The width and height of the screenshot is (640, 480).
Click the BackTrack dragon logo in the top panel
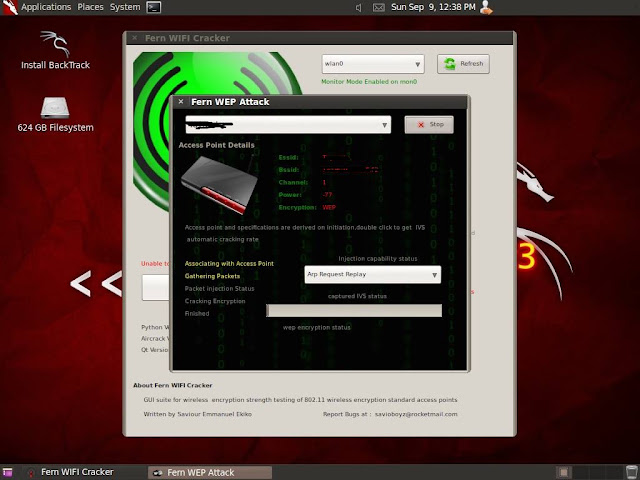[9, 7]
